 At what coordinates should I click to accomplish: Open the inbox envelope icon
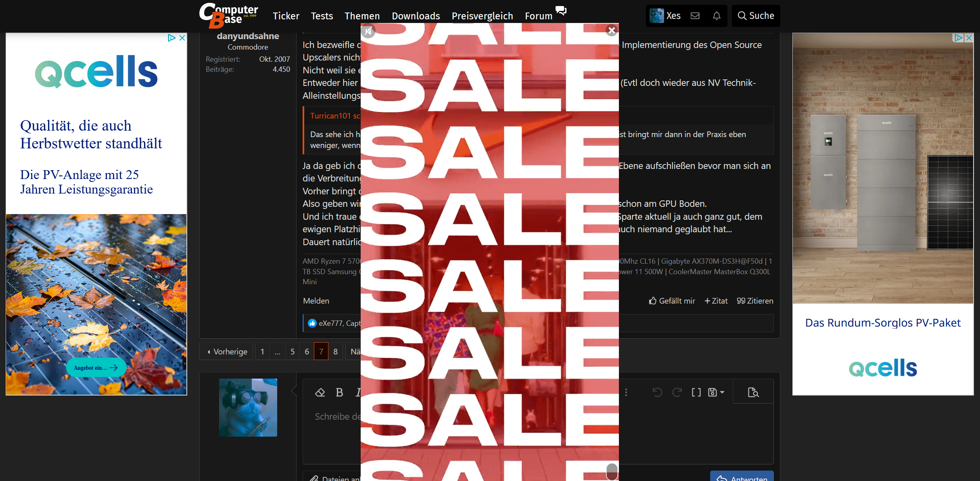(695, 16)
